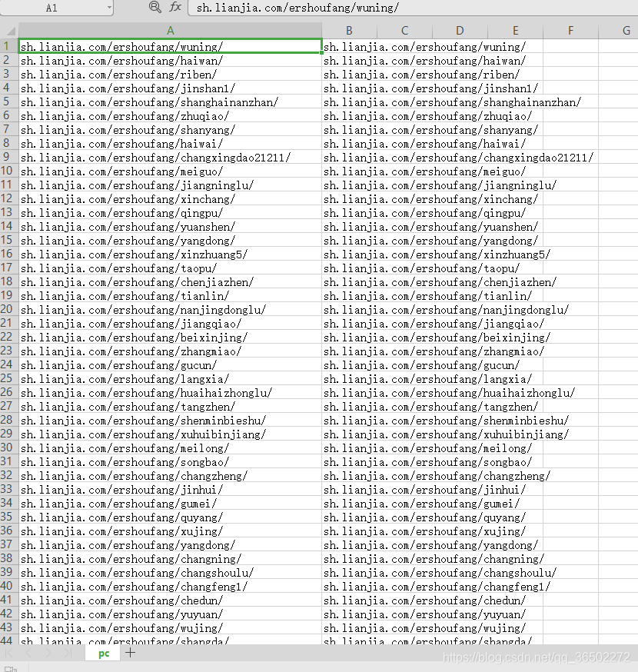
Task: Select column A cell ending with chenjiazhen/
Action: (x=170, y=281)
